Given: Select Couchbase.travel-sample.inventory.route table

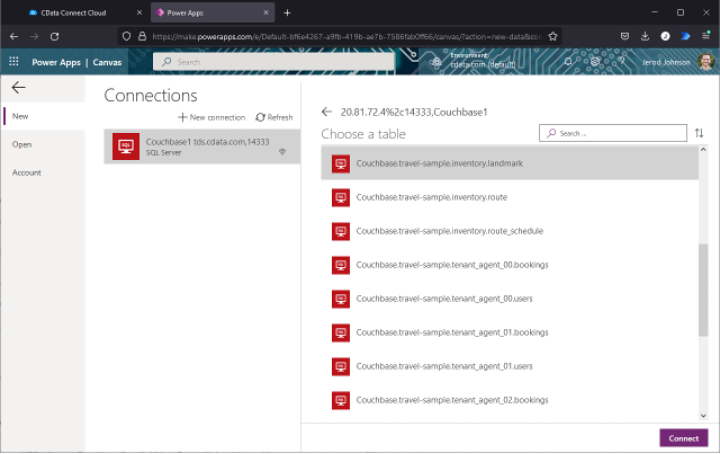Looking at the screenshot, I should (510, 197).
